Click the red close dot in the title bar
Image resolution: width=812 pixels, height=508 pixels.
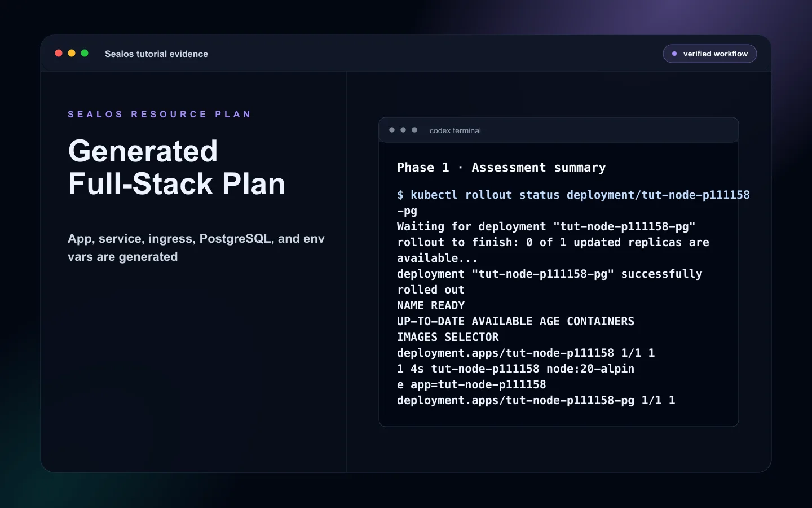[59, 53]
